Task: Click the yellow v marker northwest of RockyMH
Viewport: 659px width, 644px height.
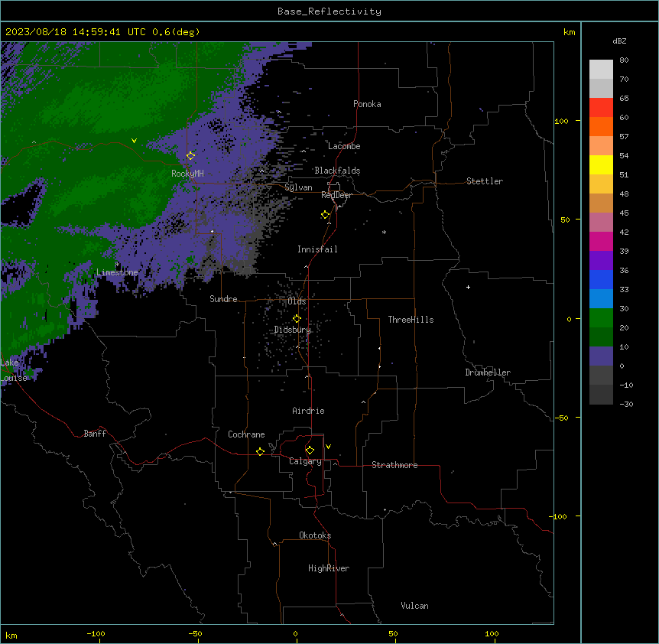Action: click(x=134, y=141)
